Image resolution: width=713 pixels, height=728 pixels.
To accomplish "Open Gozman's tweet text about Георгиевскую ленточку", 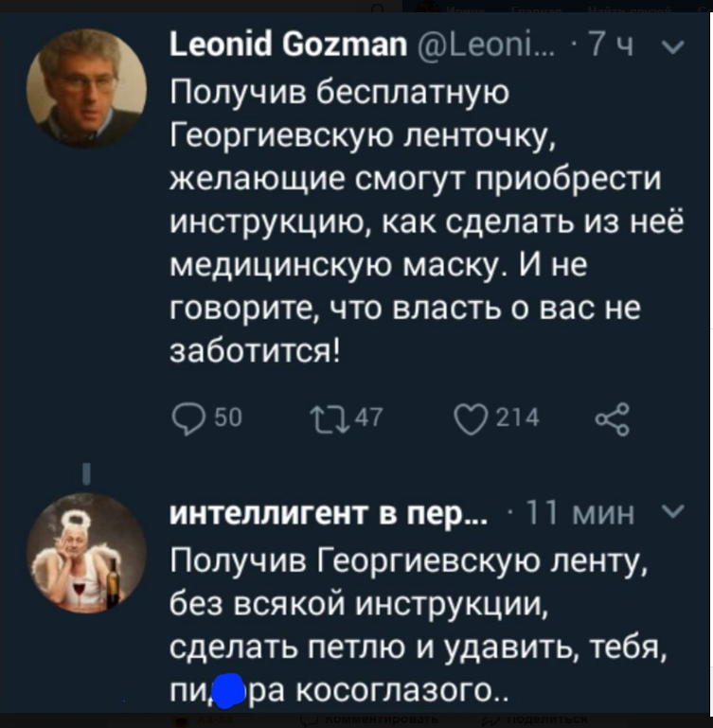I will (426, 221).
